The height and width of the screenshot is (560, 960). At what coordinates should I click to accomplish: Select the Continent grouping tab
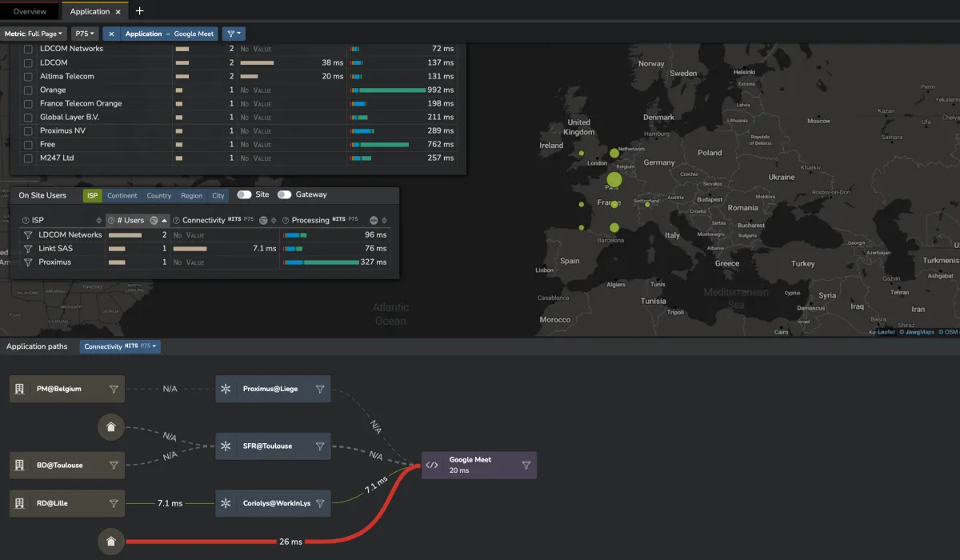point(122,195)
